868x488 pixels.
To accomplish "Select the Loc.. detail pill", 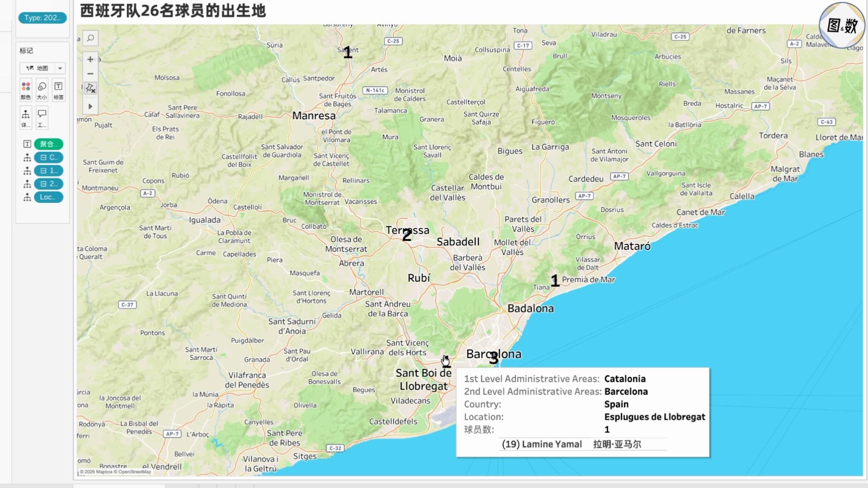I will point(48,197).
